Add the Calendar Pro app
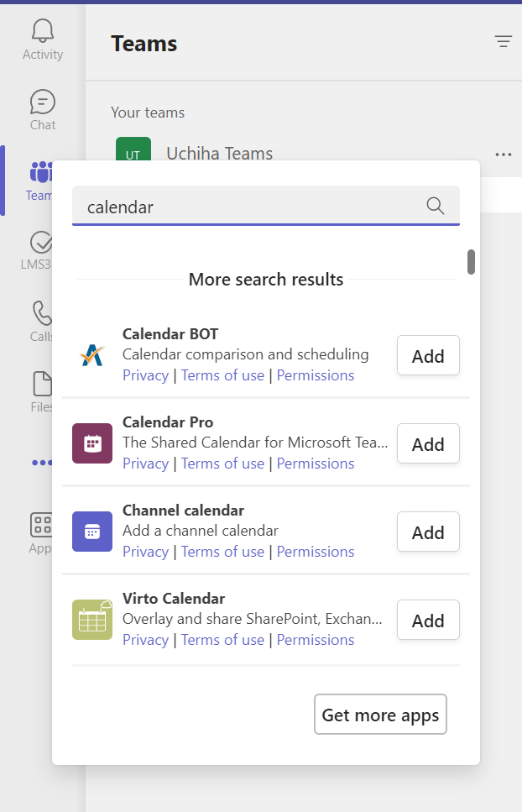Image resolution: width=522 pixels, height=812 pixels. click(x=427, y=443)
